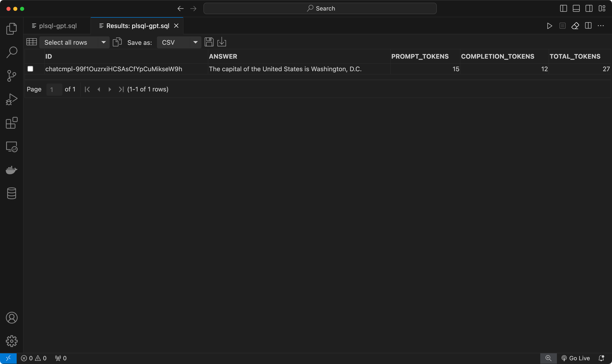
Task: Open the Database connections icon
Action: [12, 193]
